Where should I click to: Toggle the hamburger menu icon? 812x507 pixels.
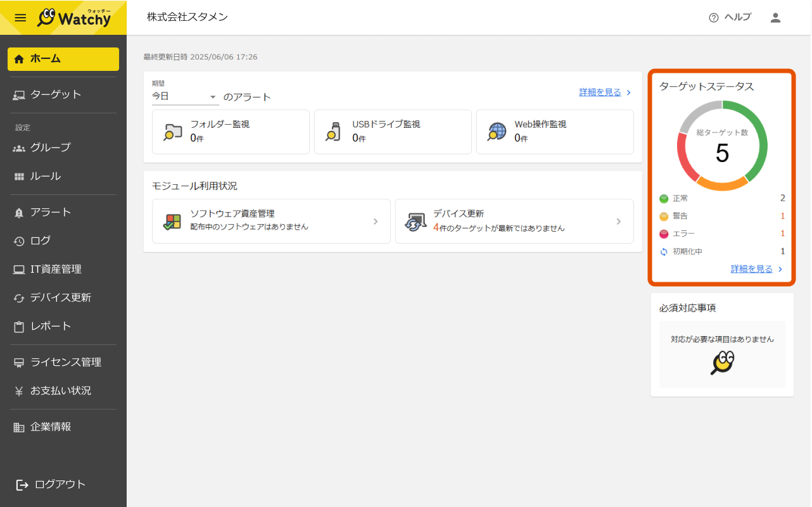pos(20,18)
